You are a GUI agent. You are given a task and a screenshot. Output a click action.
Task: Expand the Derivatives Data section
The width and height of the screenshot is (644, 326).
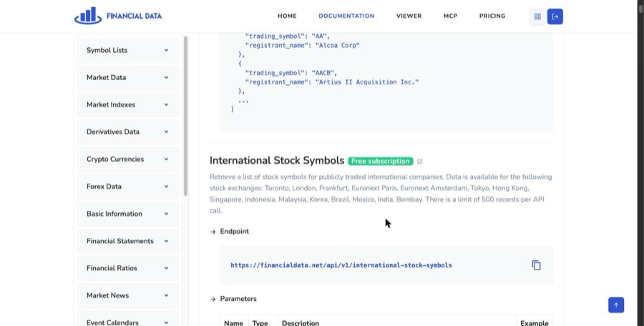128,132
